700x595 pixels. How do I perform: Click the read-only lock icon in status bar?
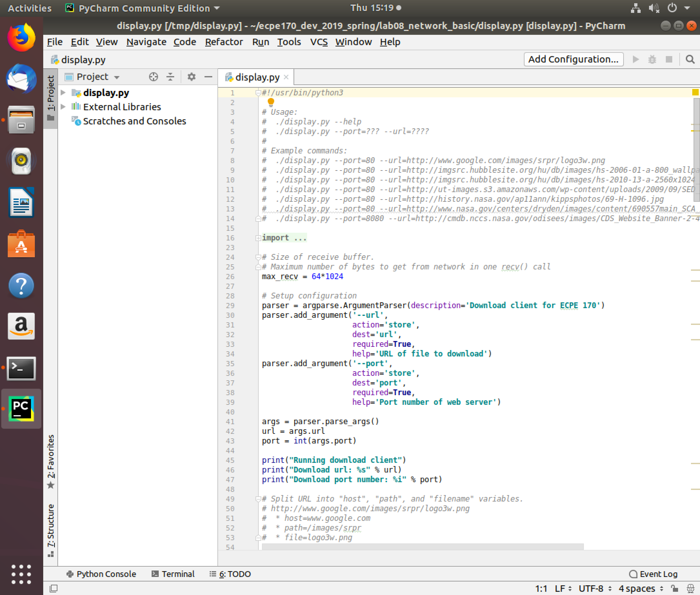(x=674, y=589)
